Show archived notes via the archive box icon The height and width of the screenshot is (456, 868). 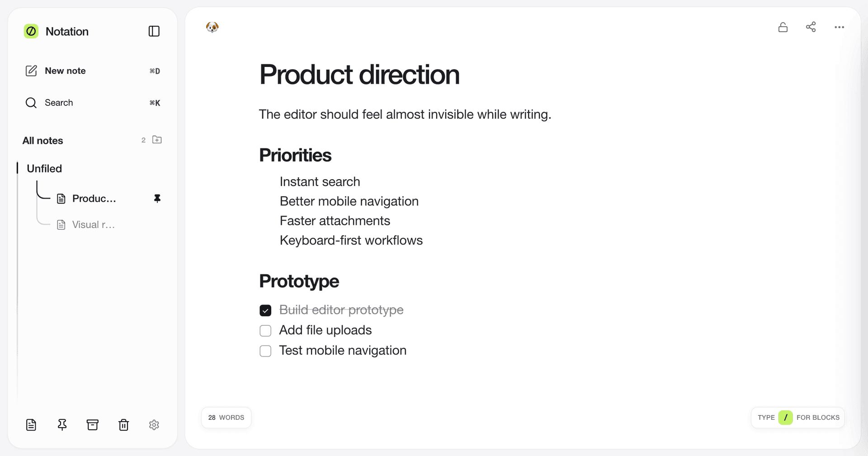(93, 425)
